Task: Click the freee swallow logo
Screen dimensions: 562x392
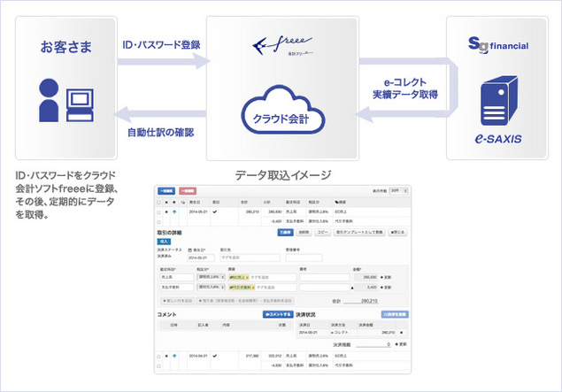Action: [281, 43]
